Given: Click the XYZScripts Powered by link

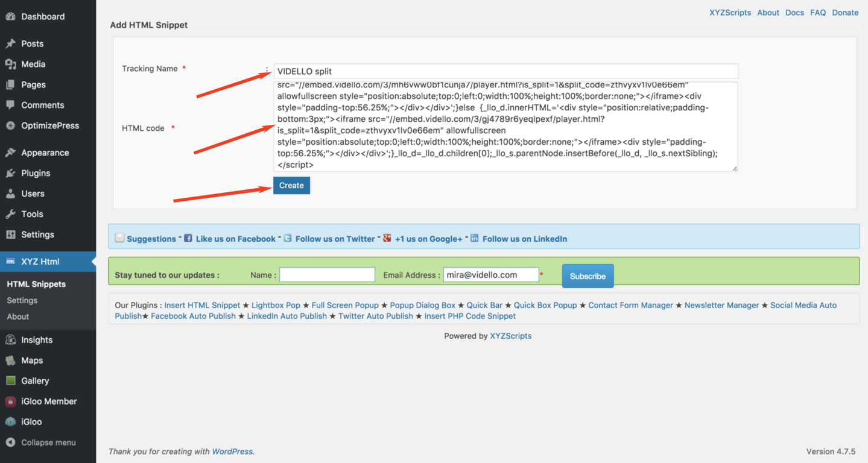Looking at the screenshot, I should click(510, 336).
